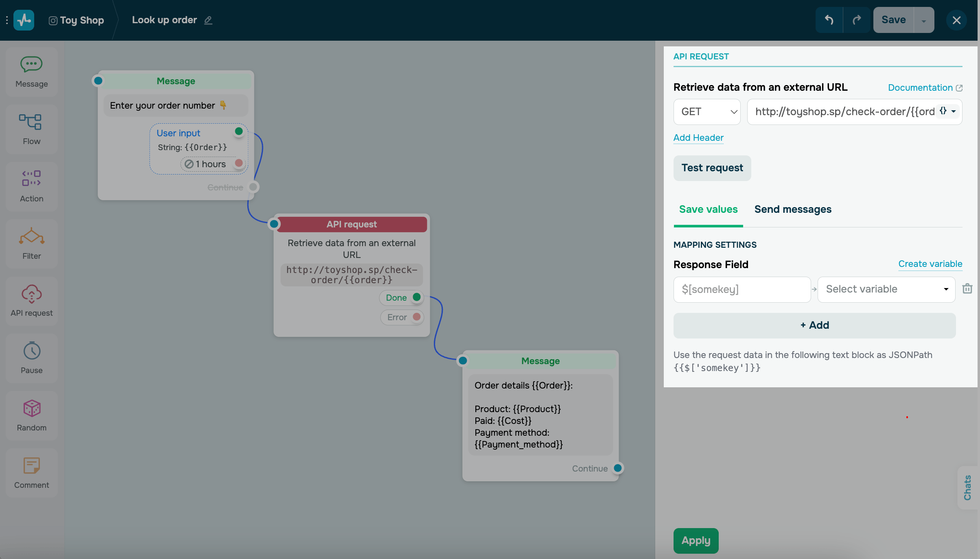Choose the Filter block icon
Image resolution: width=980 pixels, height=559 pixels.
click(31, 243)
